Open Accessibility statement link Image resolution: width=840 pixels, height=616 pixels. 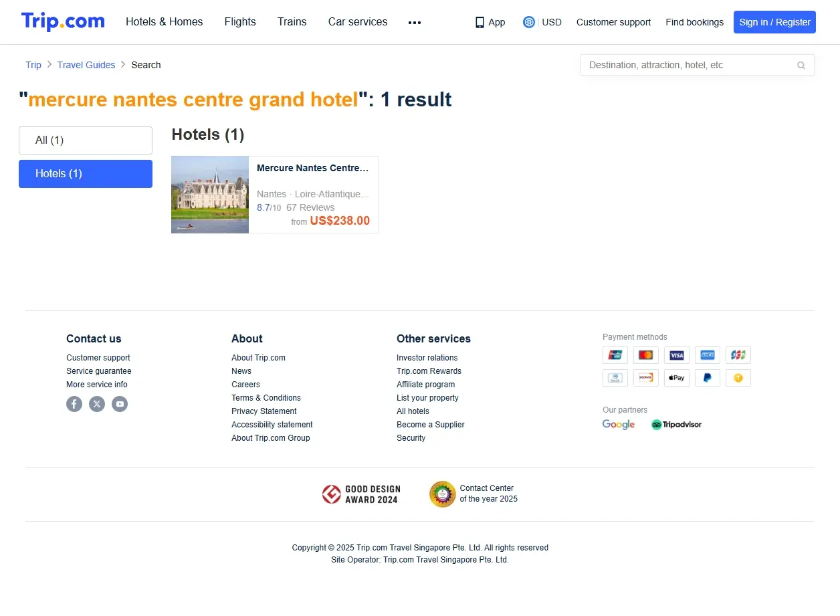click(272, 425)
